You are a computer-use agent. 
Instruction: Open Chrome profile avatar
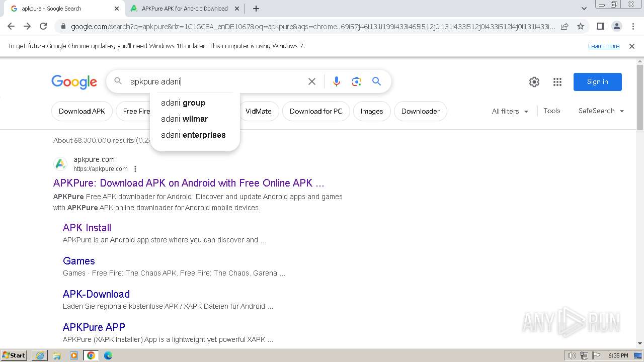(x=616, y=26)
